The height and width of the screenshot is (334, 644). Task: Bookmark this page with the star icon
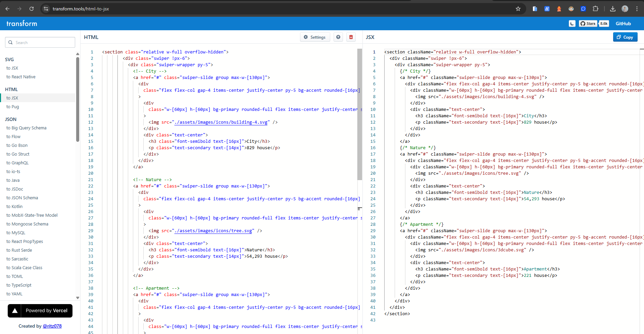pos(518,9)
